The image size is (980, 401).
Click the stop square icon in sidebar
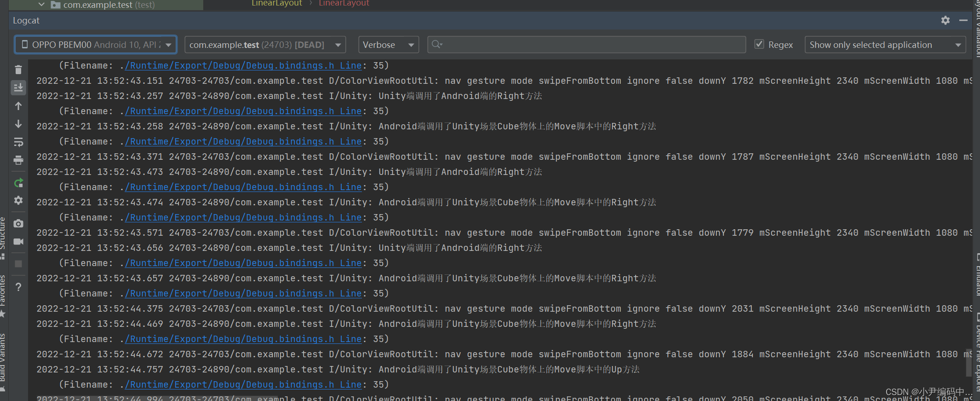click(18, 264)
